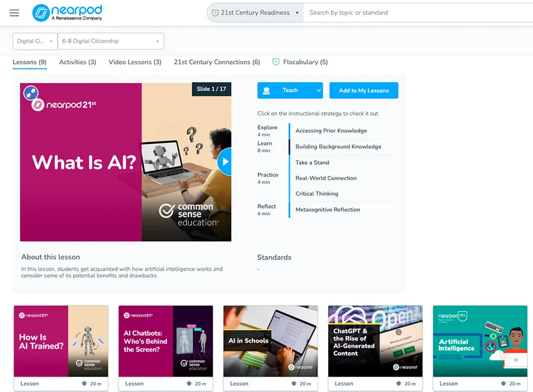The image size is (533, 392).
Task: Open the 21st Century Readiness dropdown
Action: pos(255,13)
